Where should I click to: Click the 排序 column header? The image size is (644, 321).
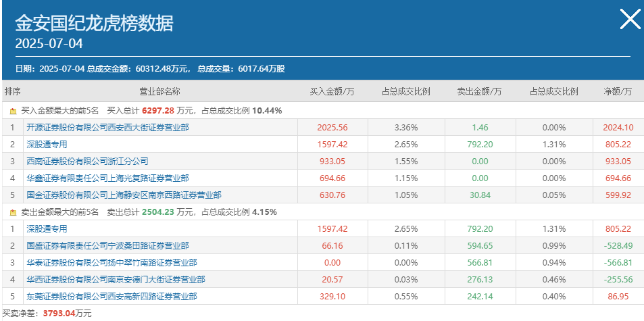[x=12, y=91]
